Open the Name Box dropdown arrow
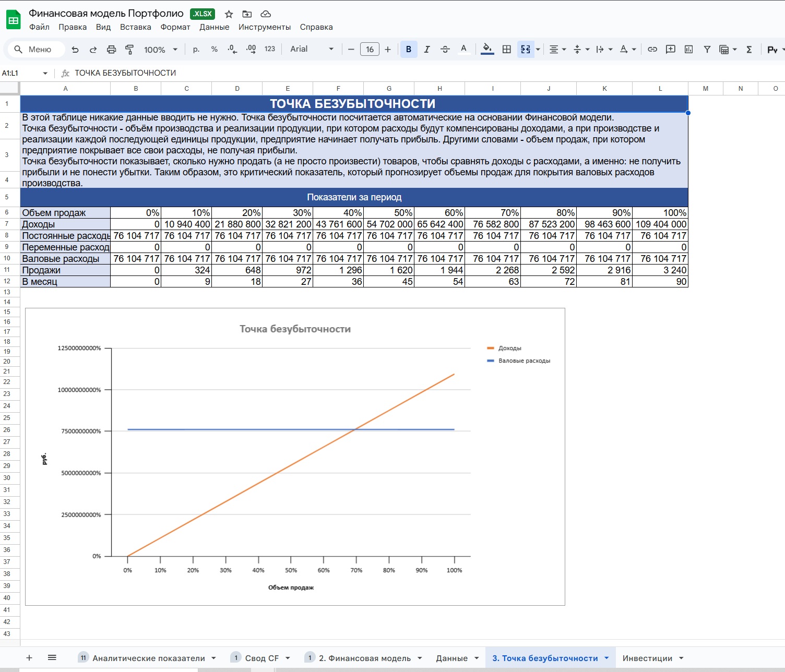Screen dimensions: 785x672 click(45, 73)
